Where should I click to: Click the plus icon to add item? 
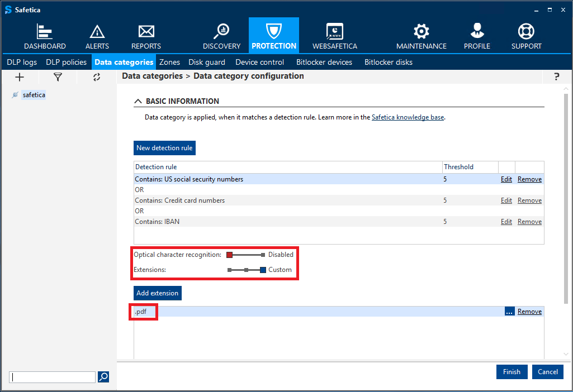20,77
